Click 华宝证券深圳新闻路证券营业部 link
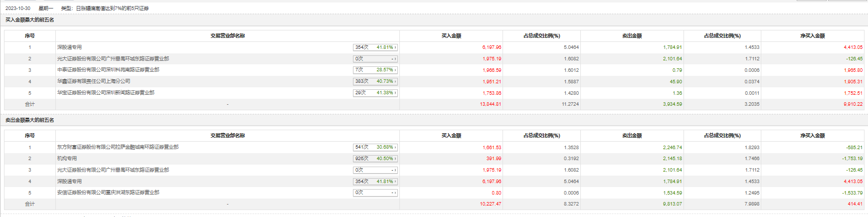Screen dimensions: 868x217 (x=106, y=93)
